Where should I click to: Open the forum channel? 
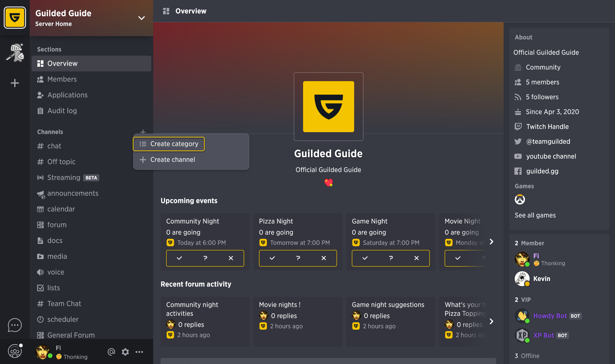click(x=91, y=225)
